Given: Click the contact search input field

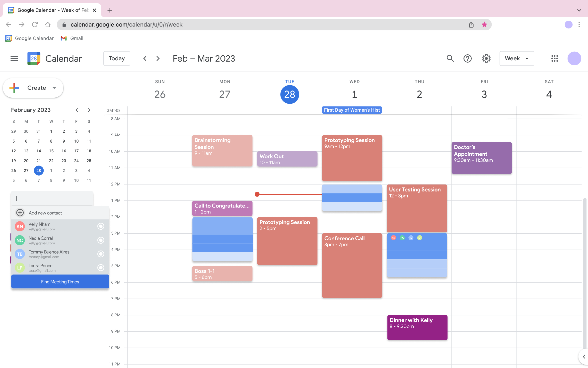Looking at the screenshot, I should pyautogui.click(x=52, y=198).
